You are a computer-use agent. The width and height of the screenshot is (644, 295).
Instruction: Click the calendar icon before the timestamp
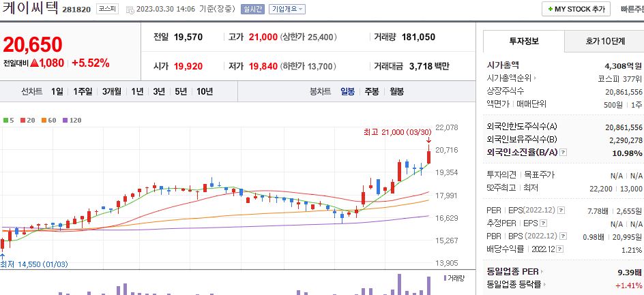pos(130,10)
